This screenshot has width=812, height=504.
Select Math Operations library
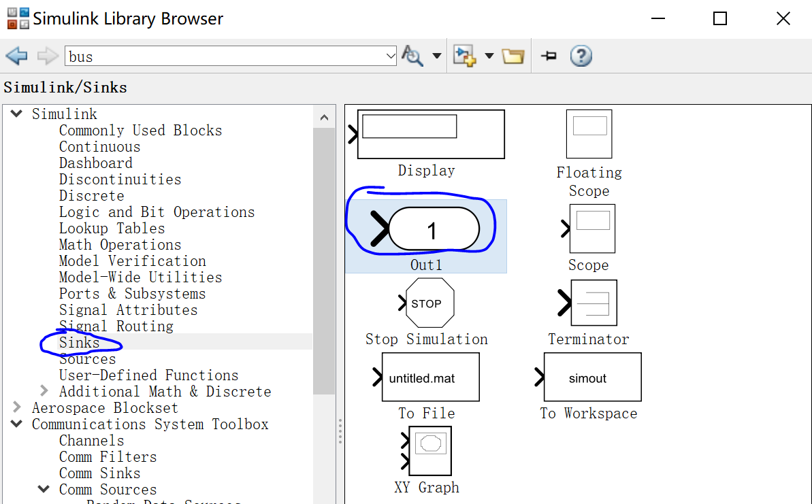[x=120, y=244]
